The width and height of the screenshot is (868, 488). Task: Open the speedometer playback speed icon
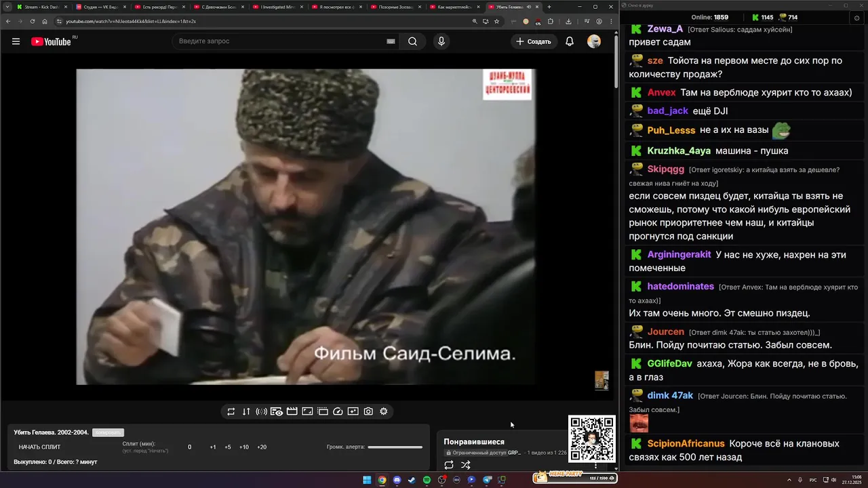(338, 411)
